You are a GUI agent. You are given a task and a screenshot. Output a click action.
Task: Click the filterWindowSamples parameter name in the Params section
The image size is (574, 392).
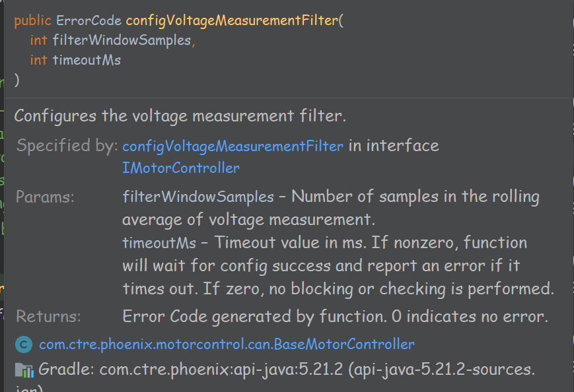(198, 197)
